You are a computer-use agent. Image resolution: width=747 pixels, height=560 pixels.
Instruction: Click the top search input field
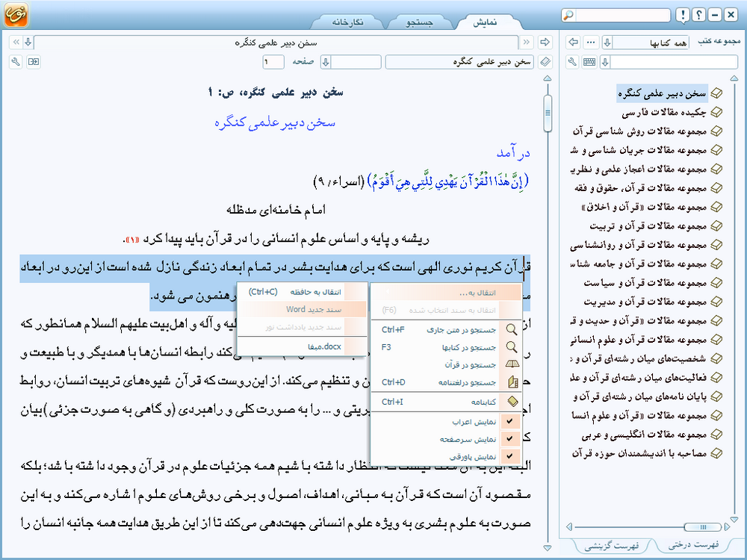pyautogui.click(x=622, y=15)
